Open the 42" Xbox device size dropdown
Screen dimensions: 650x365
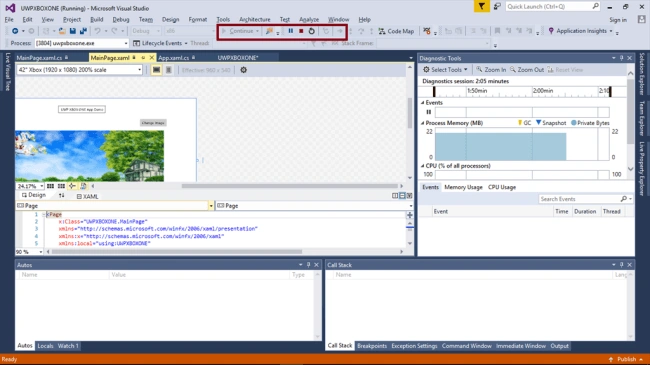[80, 70]
